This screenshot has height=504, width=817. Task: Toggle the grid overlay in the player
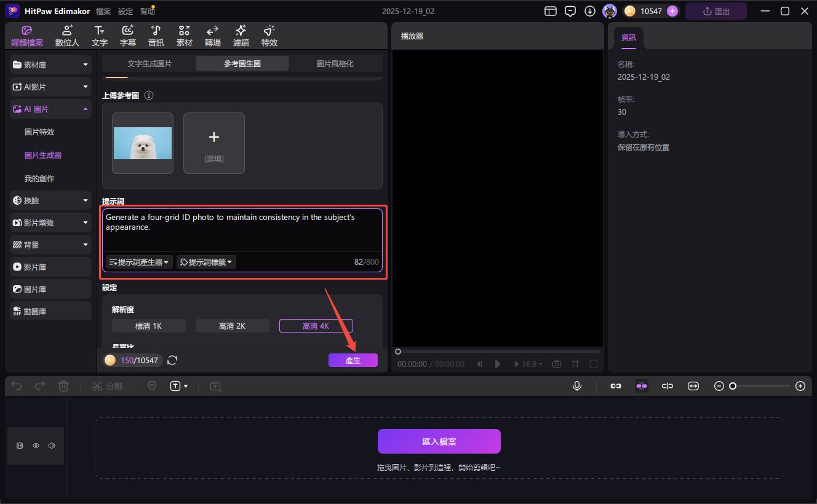(x=575, y=364)
